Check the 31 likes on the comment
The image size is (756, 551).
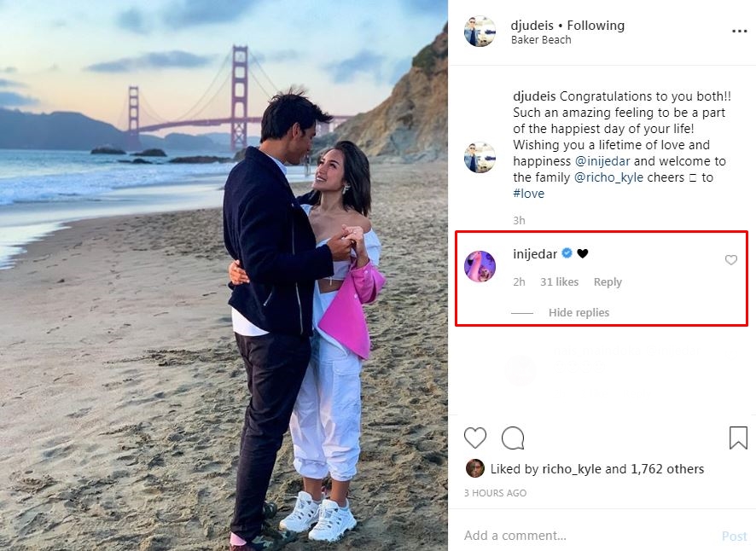[x=560, y=281]
